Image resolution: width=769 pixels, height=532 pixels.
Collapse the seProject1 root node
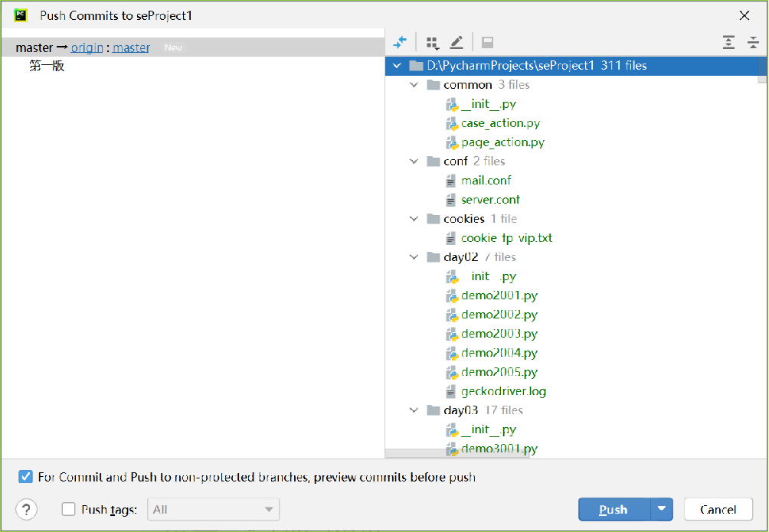[x=398, y=66]
